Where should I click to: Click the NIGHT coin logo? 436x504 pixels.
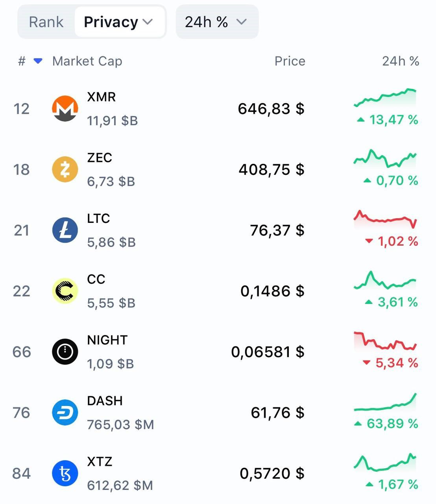65,352
